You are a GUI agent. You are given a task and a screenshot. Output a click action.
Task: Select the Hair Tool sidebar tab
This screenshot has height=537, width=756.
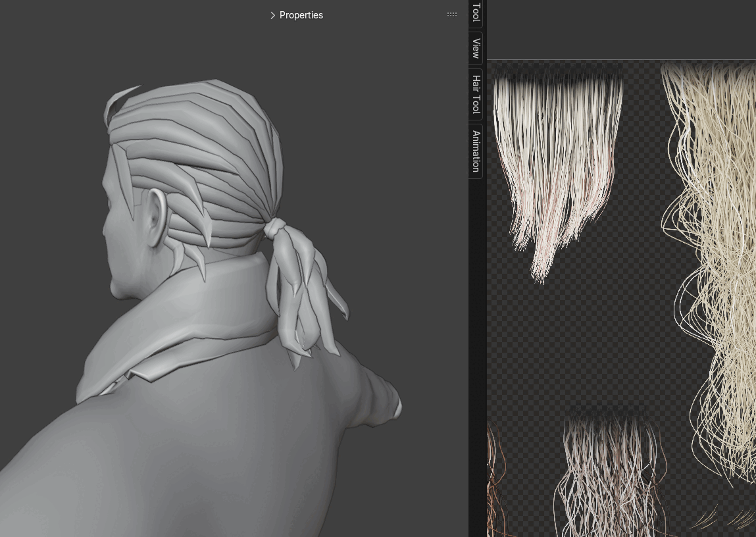point(476,93)
